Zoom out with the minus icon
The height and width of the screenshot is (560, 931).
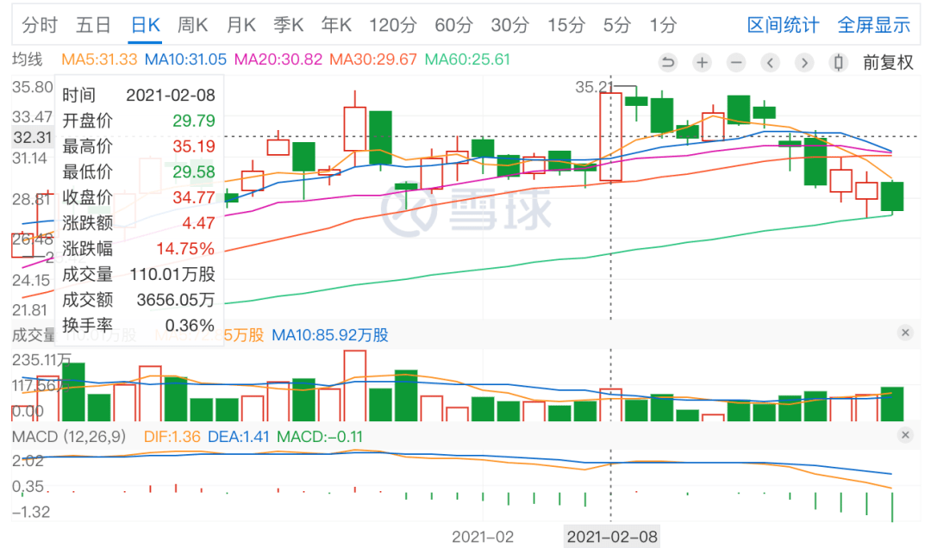click(736, 62)
